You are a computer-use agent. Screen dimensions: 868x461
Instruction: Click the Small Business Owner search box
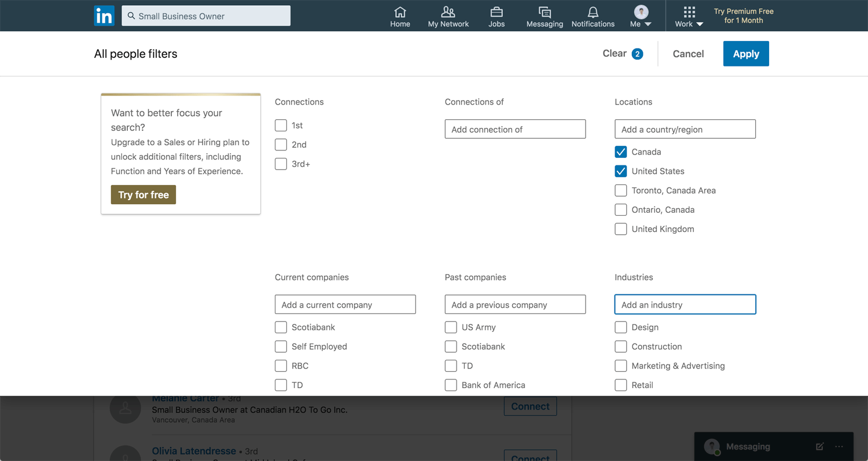tap(206, 16)
